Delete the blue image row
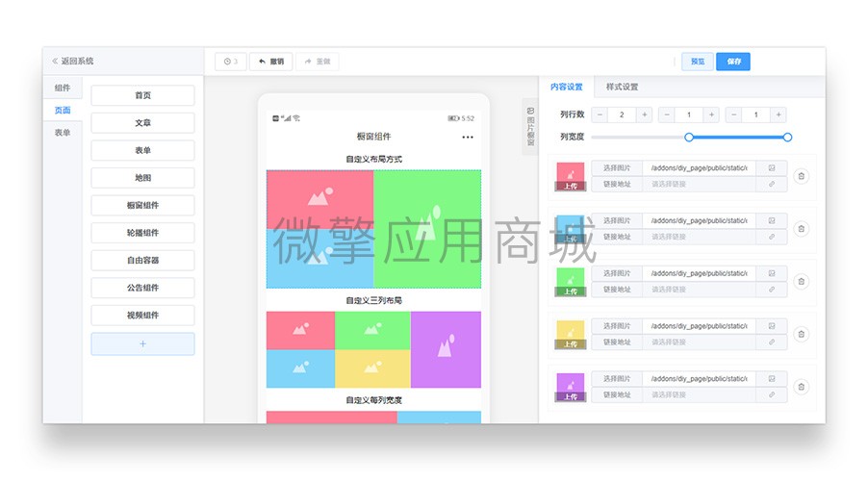 [801, 229]
